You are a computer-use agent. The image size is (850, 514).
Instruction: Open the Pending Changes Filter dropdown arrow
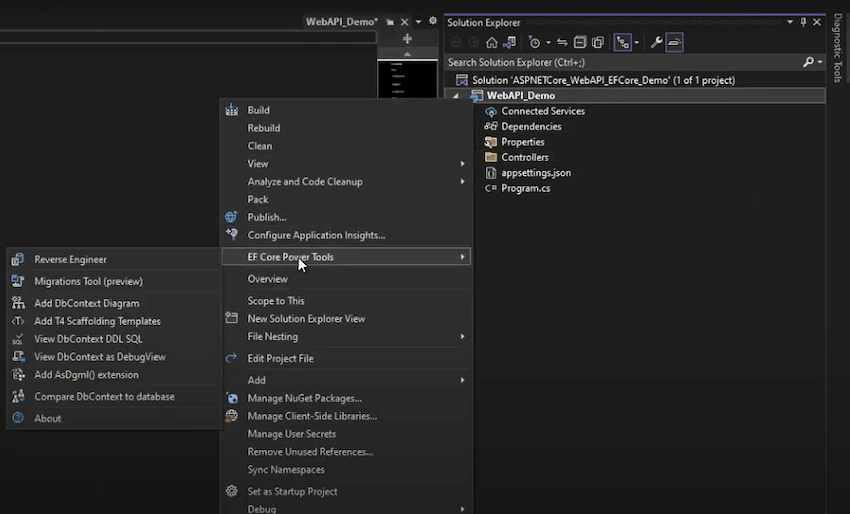548,42
